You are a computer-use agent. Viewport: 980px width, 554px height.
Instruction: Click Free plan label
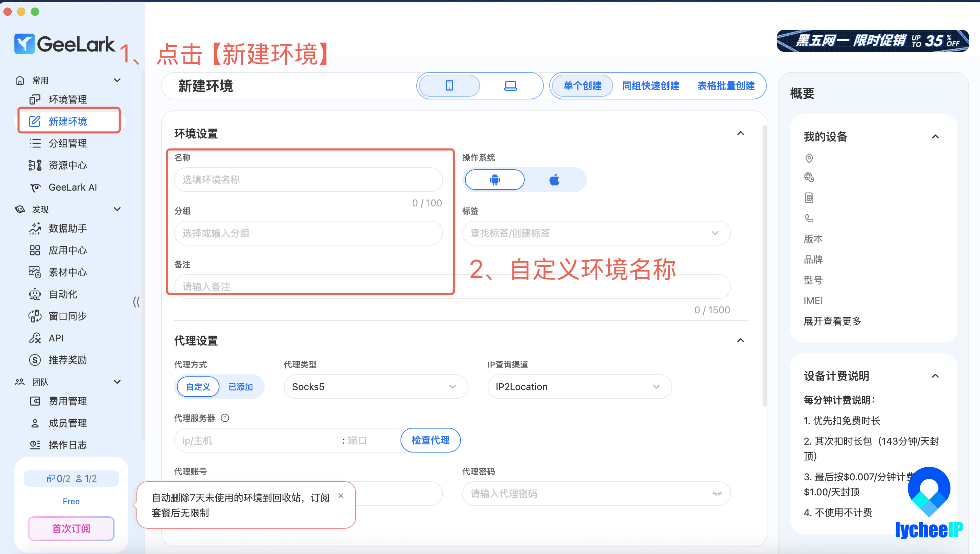coord(71,501)
